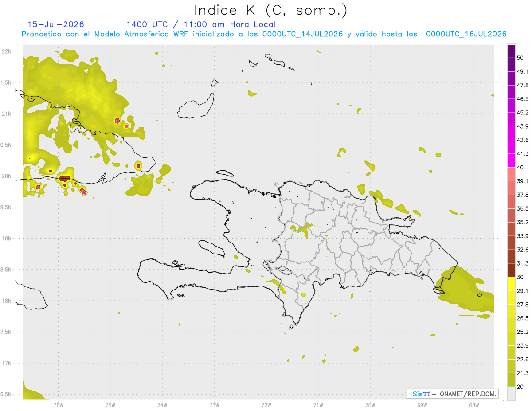Viewport: 532px width, 411px height.
Task: Click the colorbar label '32.6'
Action: point(523,250)
